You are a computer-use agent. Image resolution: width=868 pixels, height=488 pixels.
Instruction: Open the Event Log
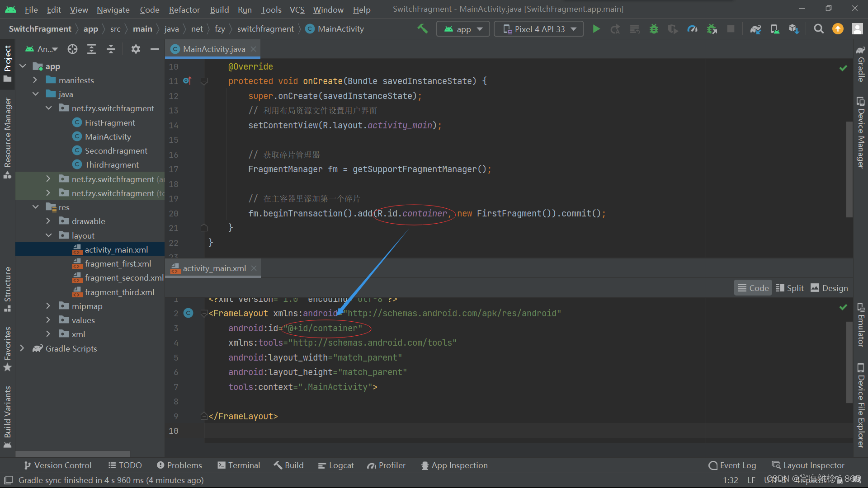[x=732, y=465]
